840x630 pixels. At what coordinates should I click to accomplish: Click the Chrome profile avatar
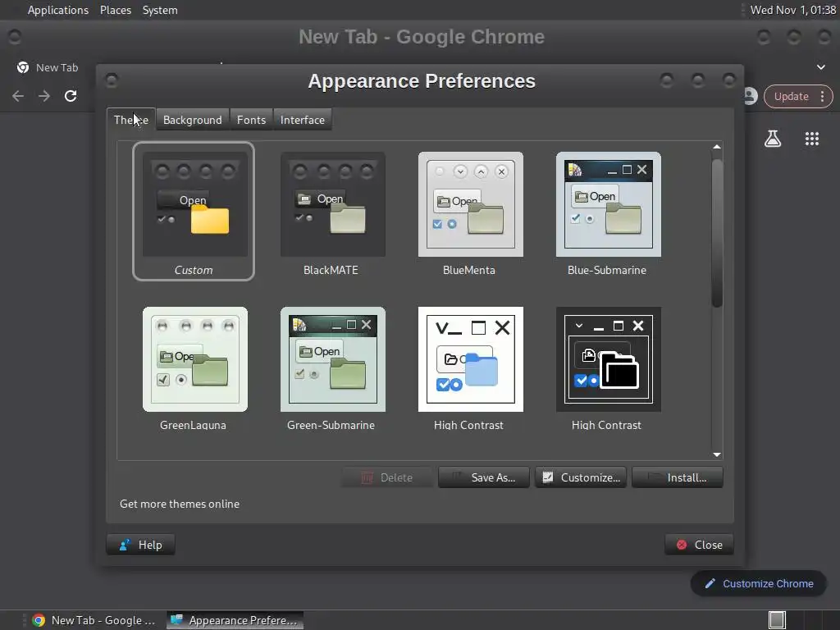pyautogui.click(x=750, y=97)
